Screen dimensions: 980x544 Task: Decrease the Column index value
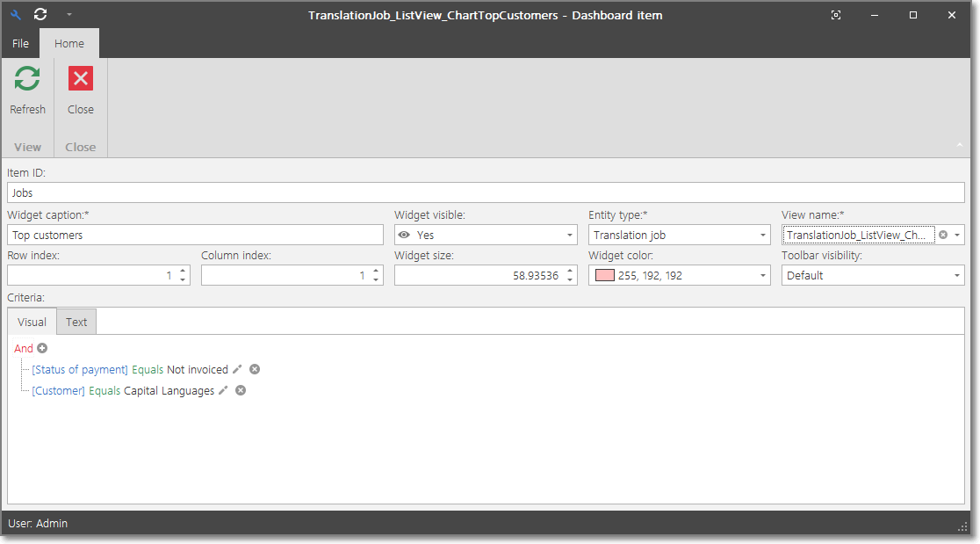[x=376, y=279]
